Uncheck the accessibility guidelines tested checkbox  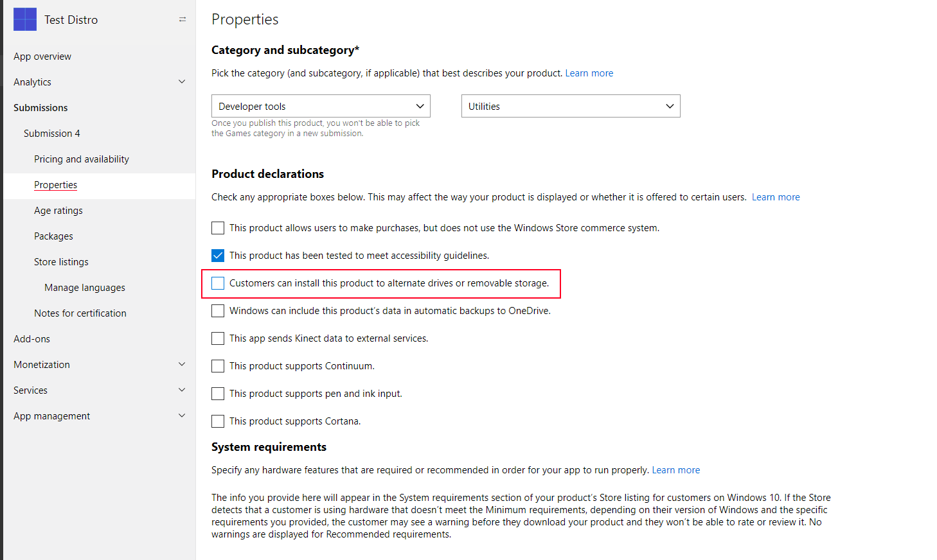[x=218, y=256]
